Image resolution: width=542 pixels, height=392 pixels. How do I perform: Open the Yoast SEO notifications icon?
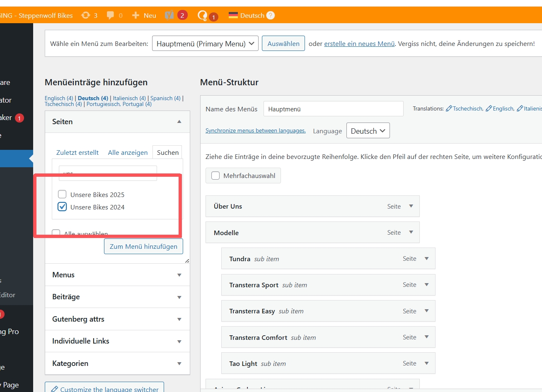169,15
